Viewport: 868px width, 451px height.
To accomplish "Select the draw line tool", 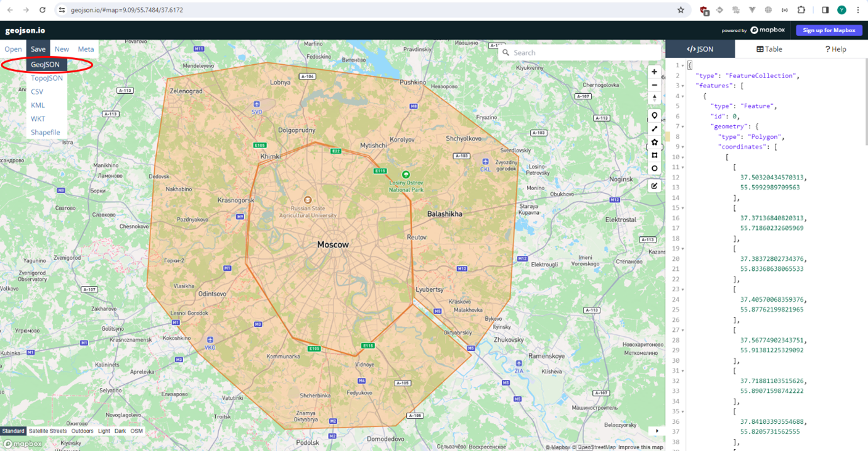I will pyautogui.click(x=655, y=128).
